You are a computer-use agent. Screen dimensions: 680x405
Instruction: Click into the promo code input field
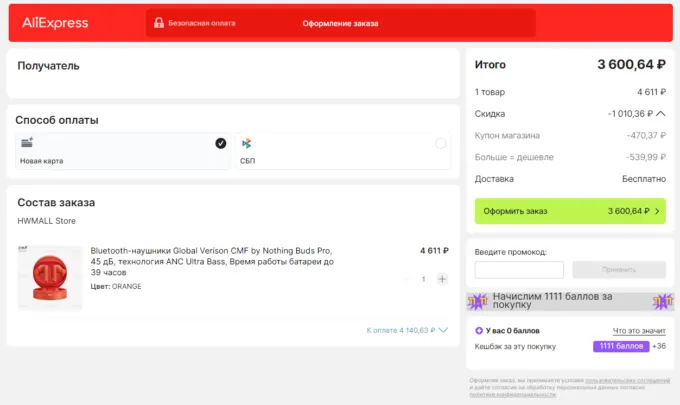[519, 270]
